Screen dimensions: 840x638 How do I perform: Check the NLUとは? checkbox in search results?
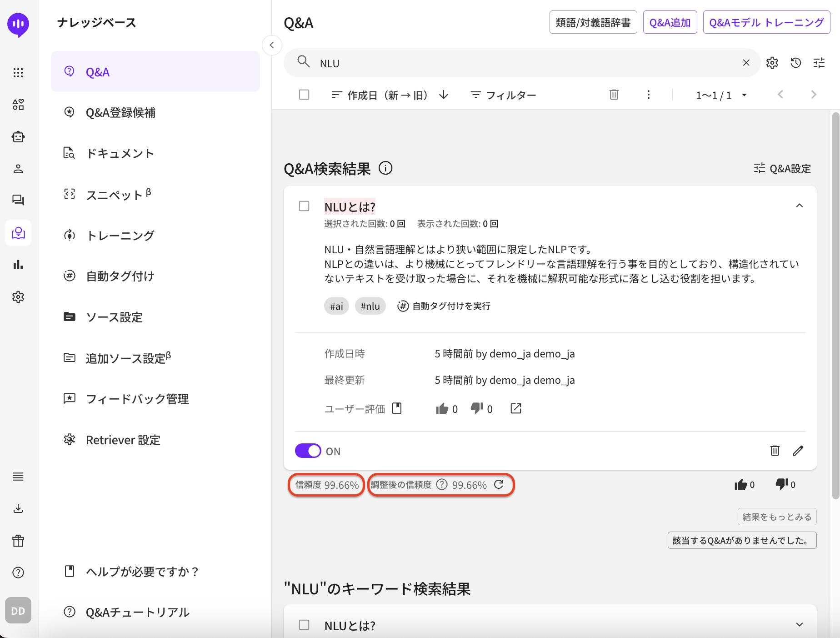[x=304, y=206]
